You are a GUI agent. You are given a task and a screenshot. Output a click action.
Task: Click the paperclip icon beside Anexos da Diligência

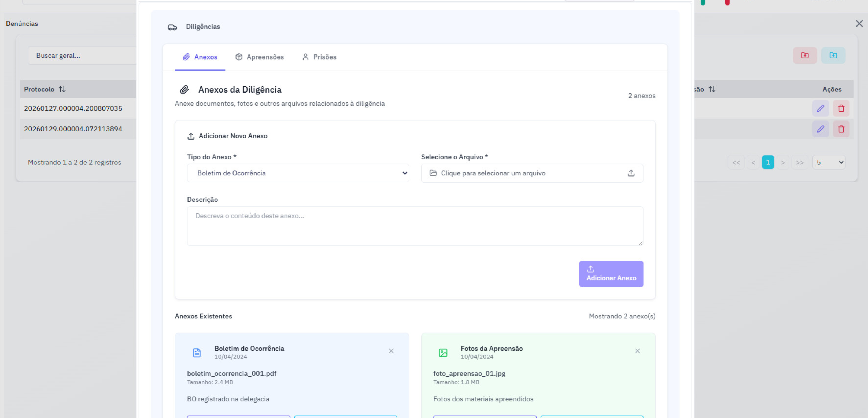point(184,90)
